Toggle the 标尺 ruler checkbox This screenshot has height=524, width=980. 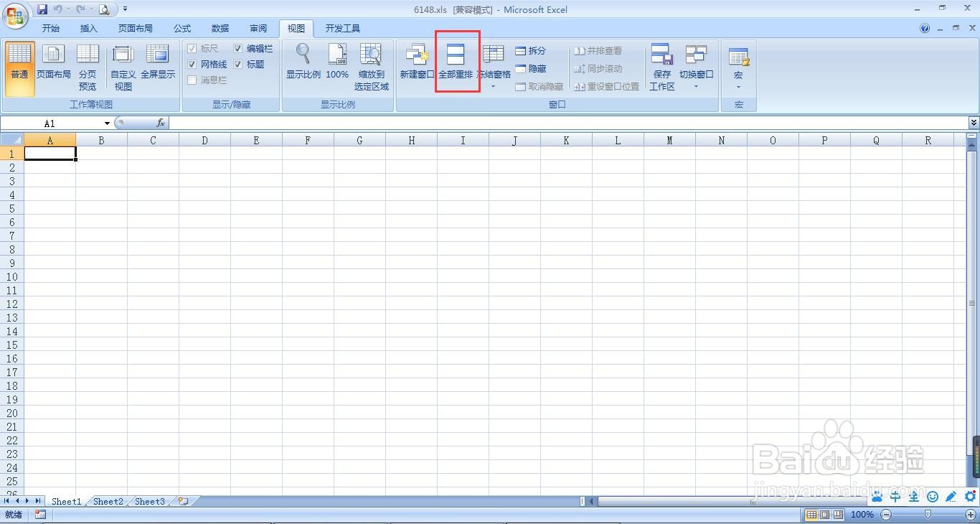click(x=192, y=49)
